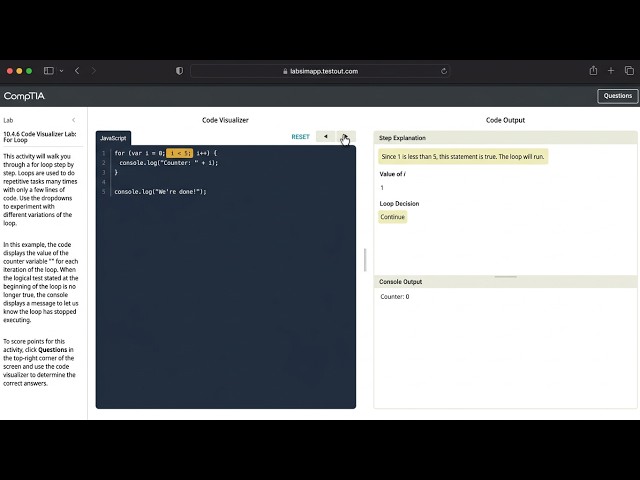Click the console.log("Counter: " + i) line

(x=169, y=163)
